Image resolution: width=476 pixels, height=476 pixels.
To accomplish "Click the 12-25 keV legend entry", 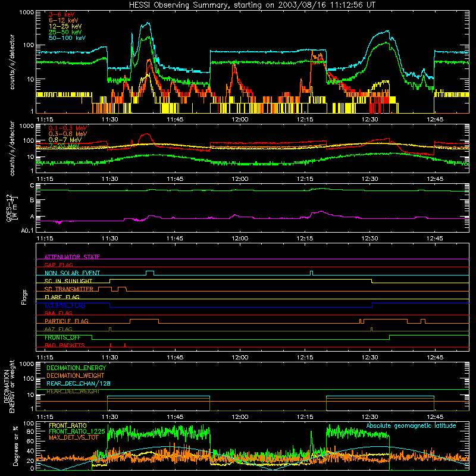I will 65,26.
